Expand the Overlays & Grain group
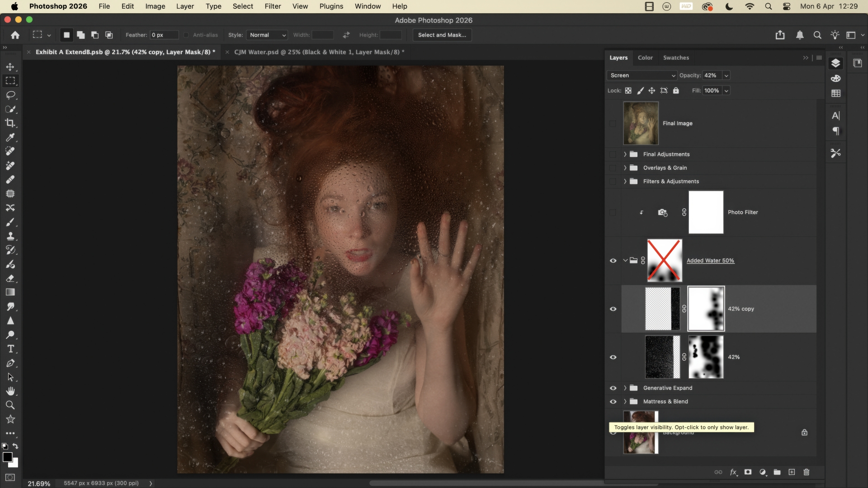 tap(625, 168)
